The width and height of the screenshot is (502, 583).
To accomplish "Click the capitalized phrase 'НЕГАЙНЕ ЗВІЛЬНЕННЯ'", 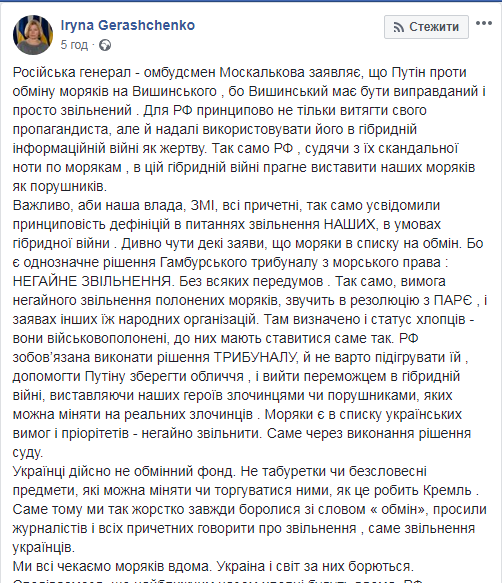I will 93,281.
